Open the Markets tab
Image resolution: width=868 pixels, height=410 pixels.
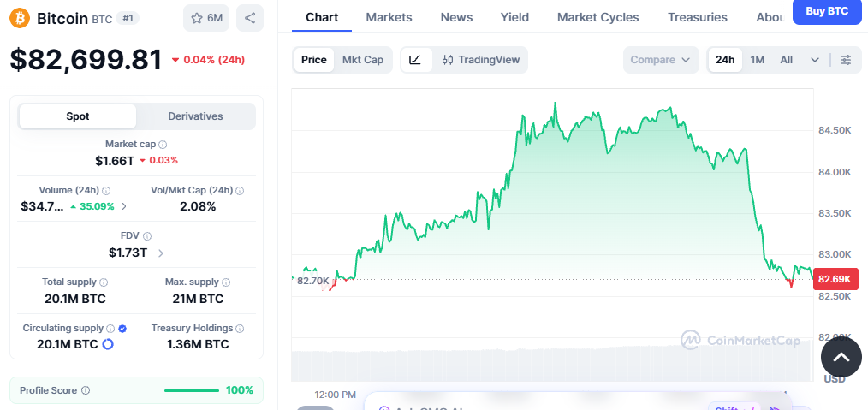tap(389, 17)
